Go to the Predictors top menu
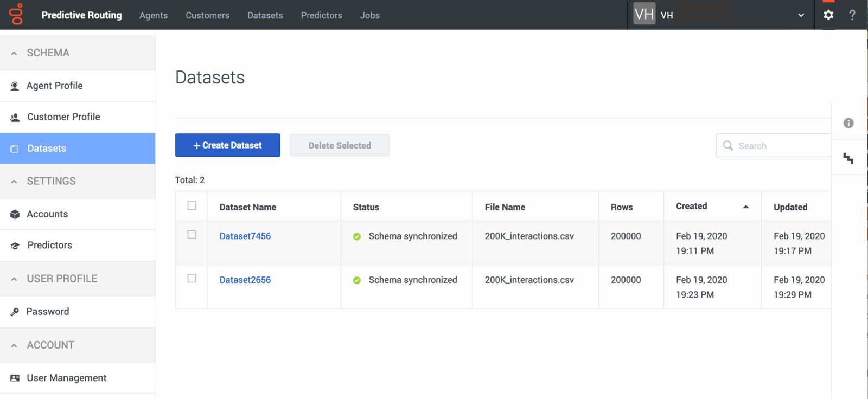Image resolution: width=868 pixels, height=399 pixels. (322, 15)
